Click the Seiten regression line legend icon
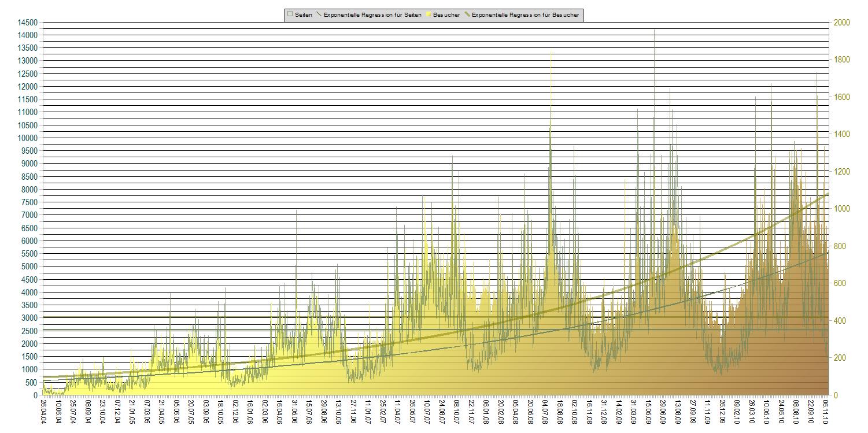Screen dimensions: 868x433 click(319, 14)
